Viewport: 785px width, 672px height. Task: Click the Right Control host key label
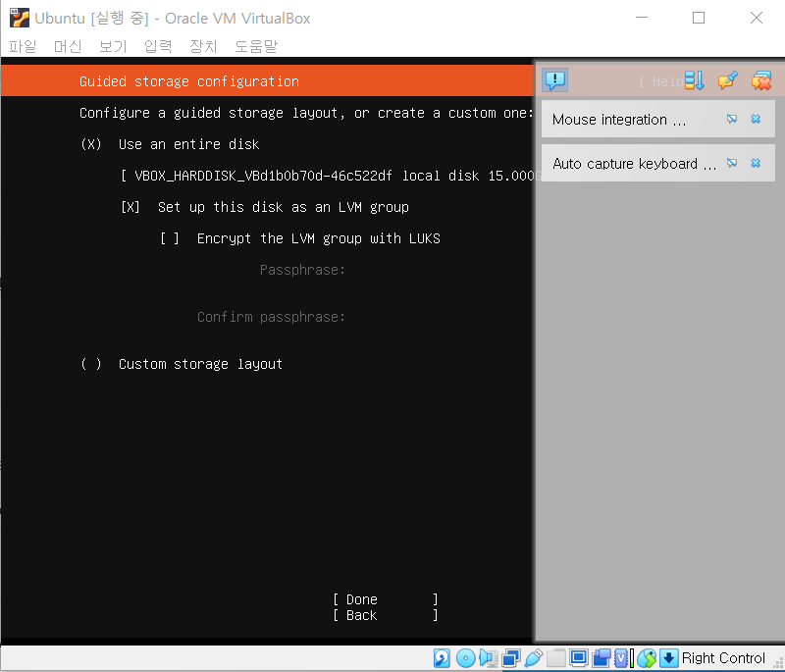[723, 658]
